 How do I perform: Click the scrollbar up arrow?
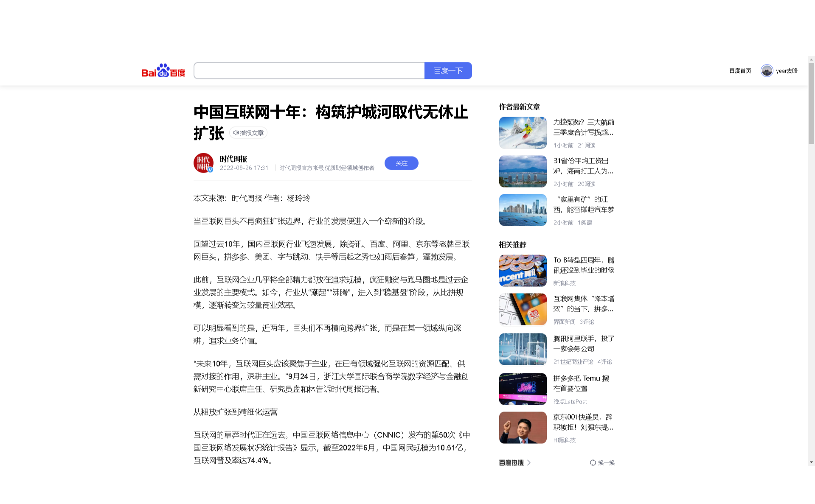(811, 60)
